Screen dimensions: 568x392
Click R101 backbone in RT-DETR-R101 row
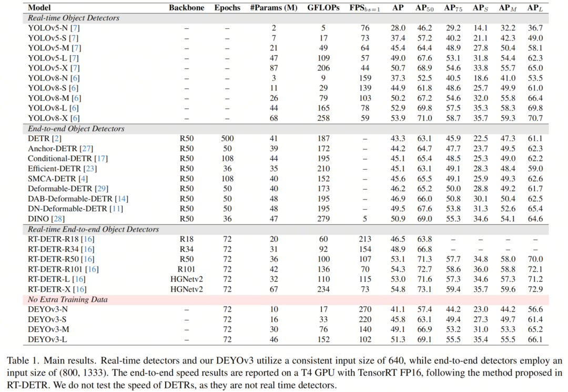pyautogui.click(x=187, y=269)
